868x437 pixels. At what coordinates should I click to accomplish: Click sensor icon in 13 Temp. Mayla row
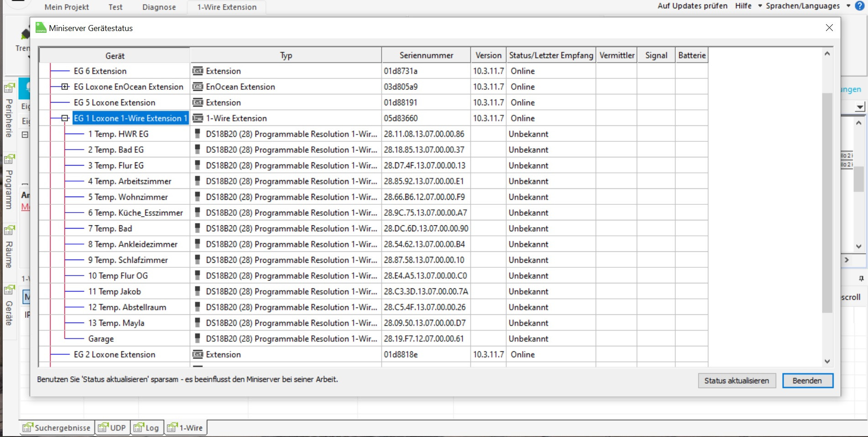198,323
